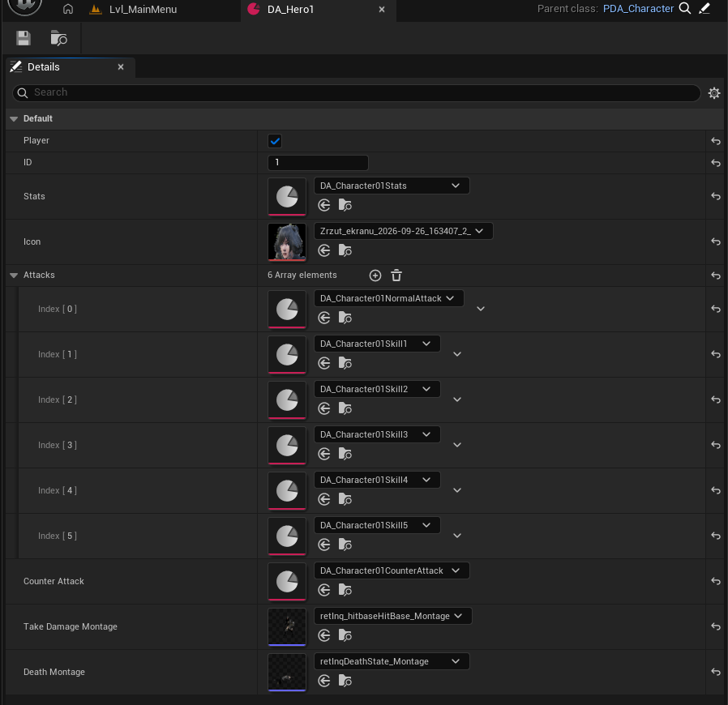Collapse the Attacks array

click(x=14, y=276)
